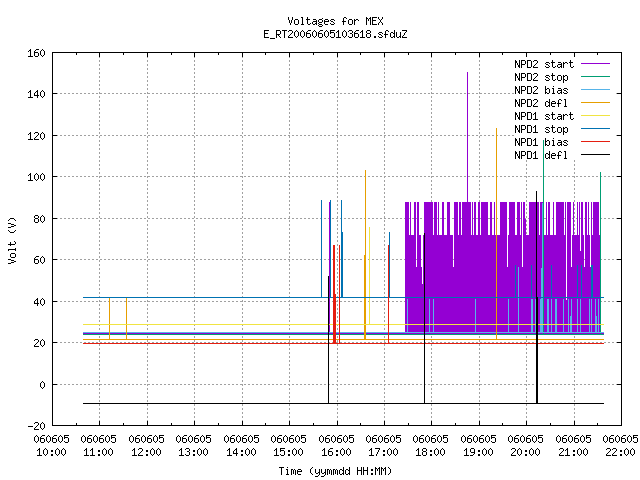Image resolution: width=640 pixels, height=480 pixels.
Task: Click the 80 y-axis tick label
Action: pos(39,219)
